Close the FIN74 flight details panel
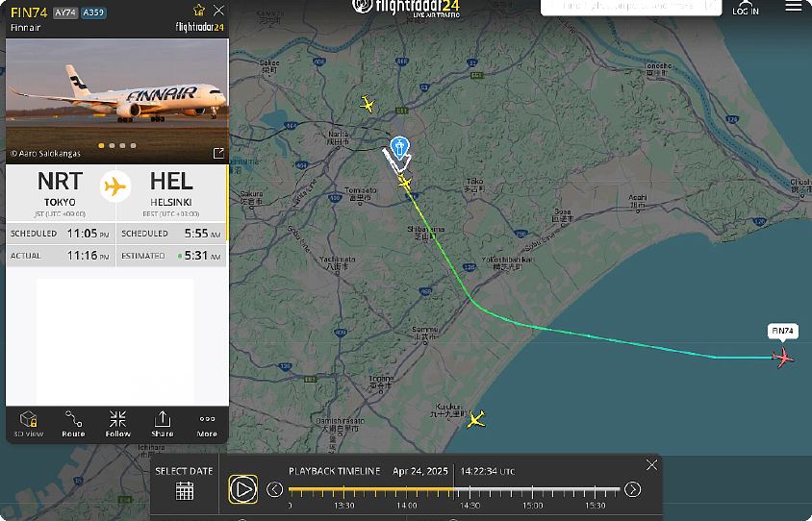This screenshot has height=521, width=812. click(x=219, y=11)
